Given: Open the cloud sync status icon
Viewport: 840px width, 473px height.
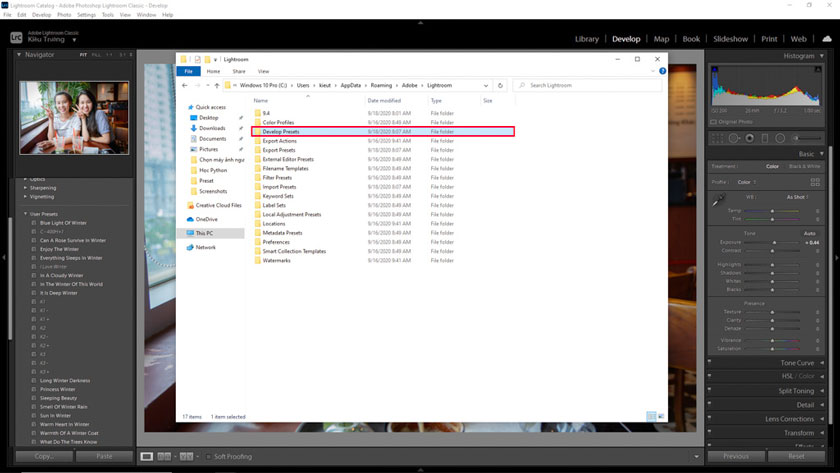Looking at the screenshot, I should point(827,39).
